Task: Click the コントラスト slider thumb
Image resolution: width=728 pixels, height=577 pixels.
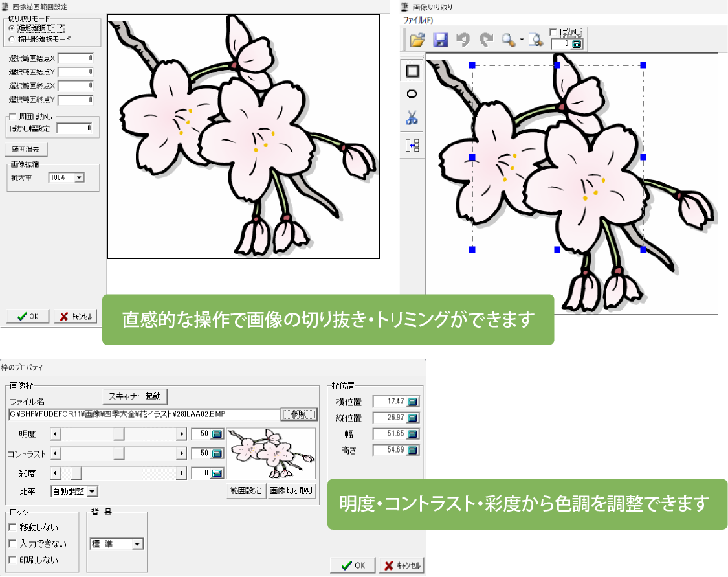Action: point(119,454)
